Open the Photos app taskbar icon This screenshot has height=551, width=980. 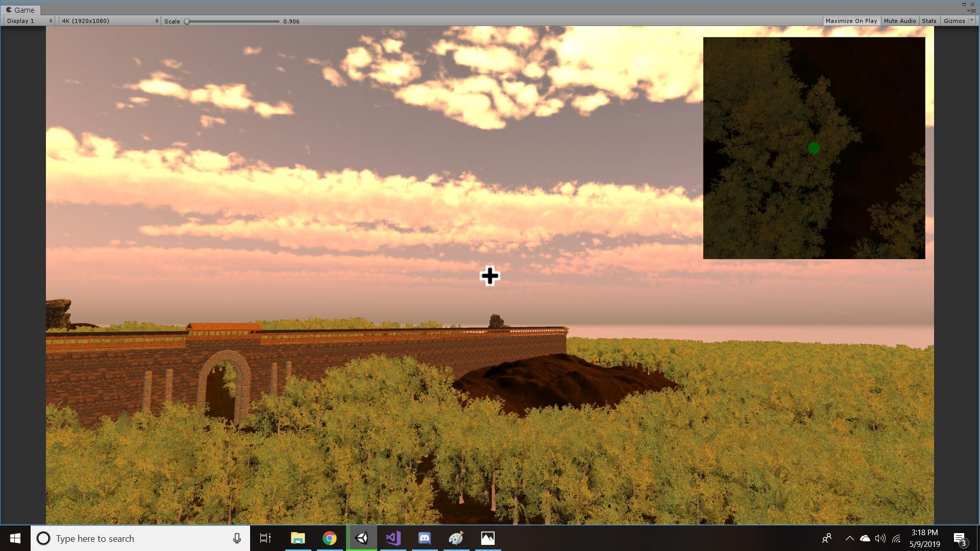[487, 538]
